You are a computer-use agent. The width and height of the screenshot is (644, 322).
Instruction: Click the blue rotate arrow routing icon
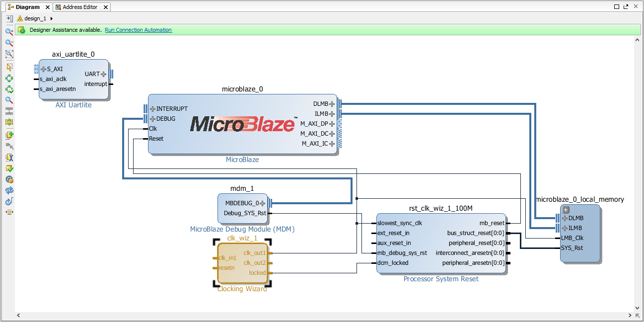click(x=9, y=201)
